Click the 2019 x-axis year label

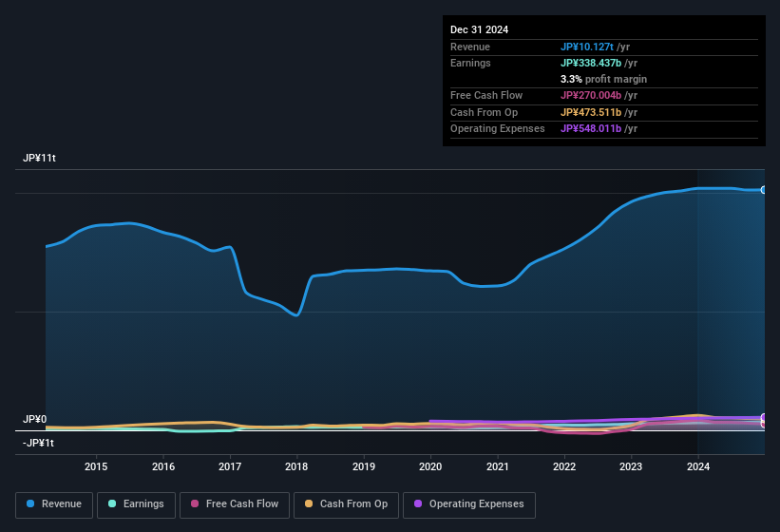364,466
